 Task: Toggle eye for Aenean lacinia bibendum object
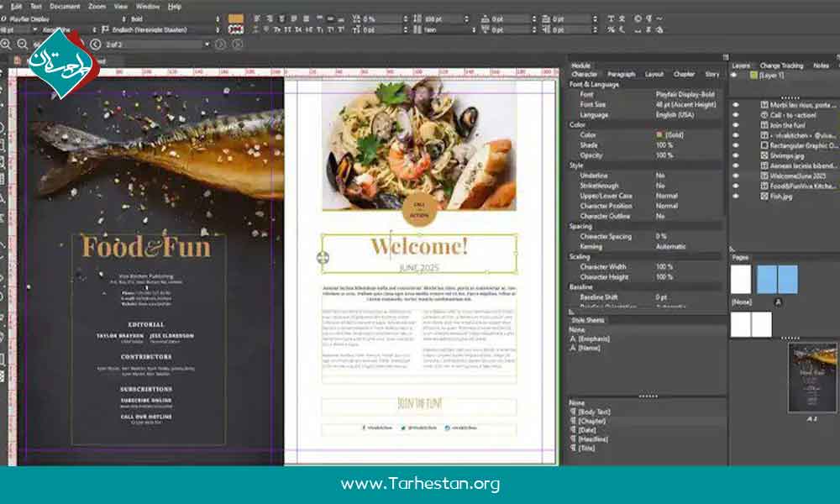[736, 166]
